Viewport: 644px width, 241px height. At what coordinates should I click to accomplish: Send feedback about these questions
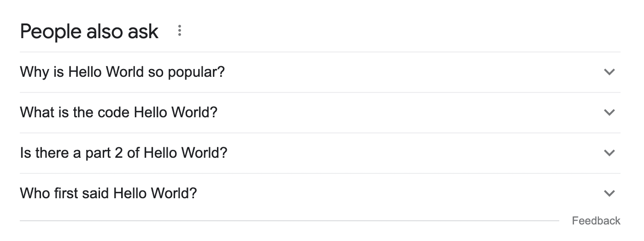(596, 221)
